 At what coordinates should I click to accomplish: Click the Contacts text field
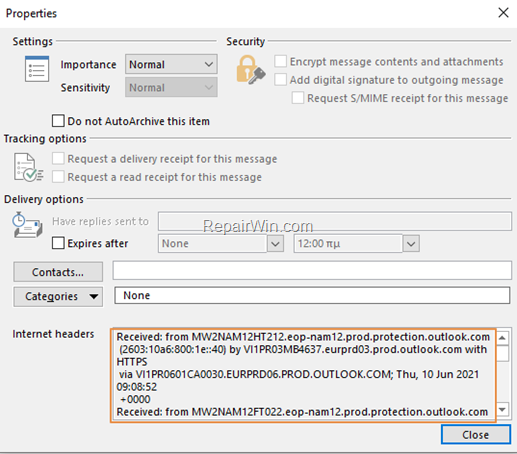pos(312,270)
